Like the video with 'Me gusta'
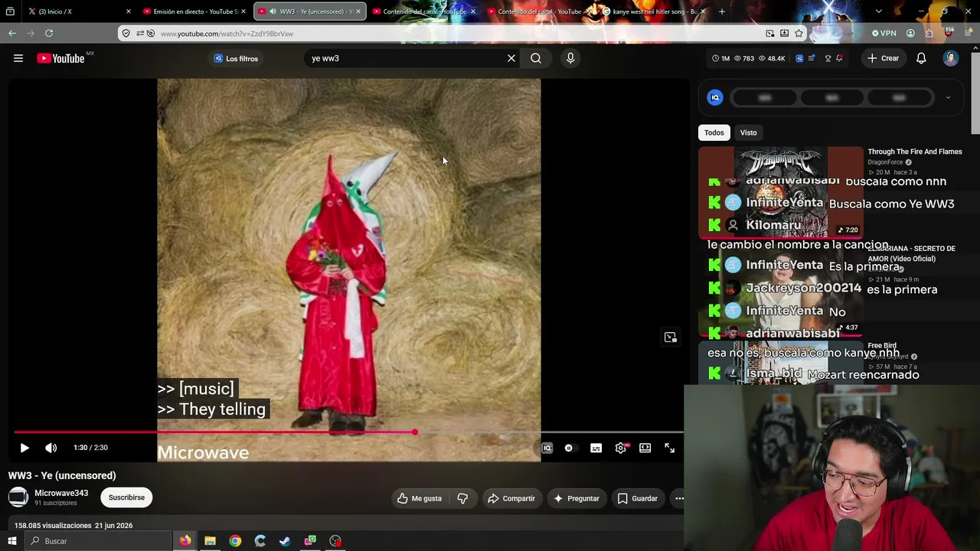 420,498
